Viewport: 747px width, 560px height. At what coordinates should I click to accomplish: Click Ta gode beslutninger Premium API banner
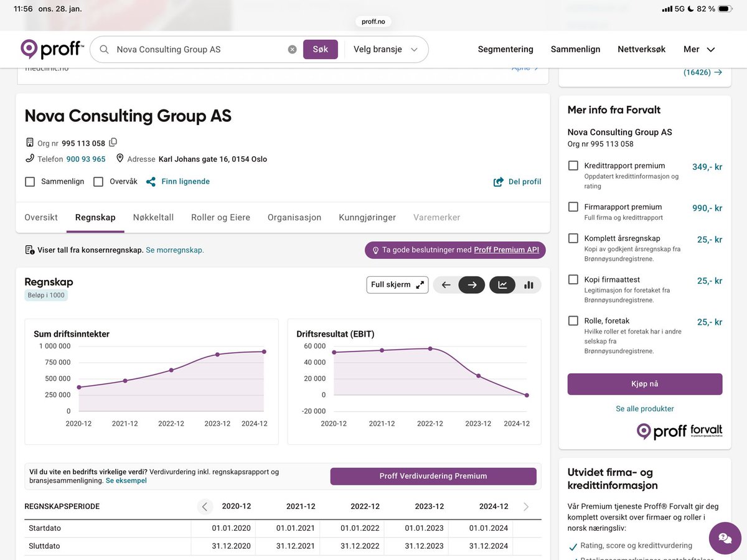[x=455, y=250]
